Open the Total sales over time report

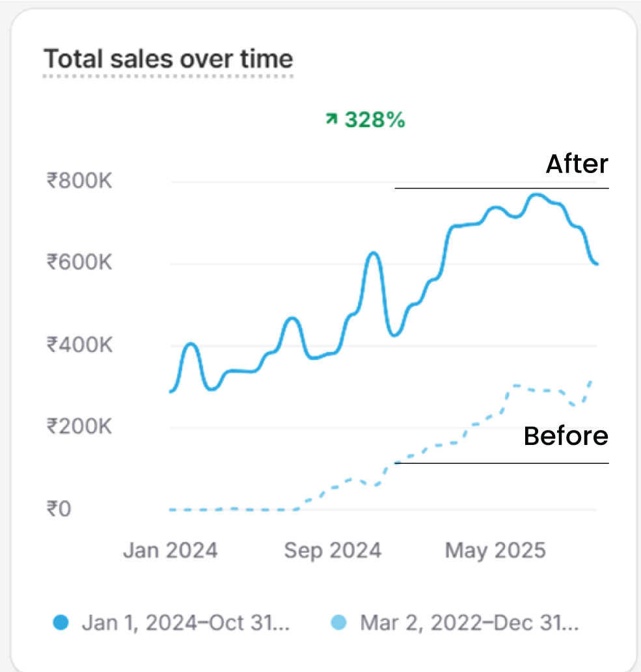coord(168,59)
